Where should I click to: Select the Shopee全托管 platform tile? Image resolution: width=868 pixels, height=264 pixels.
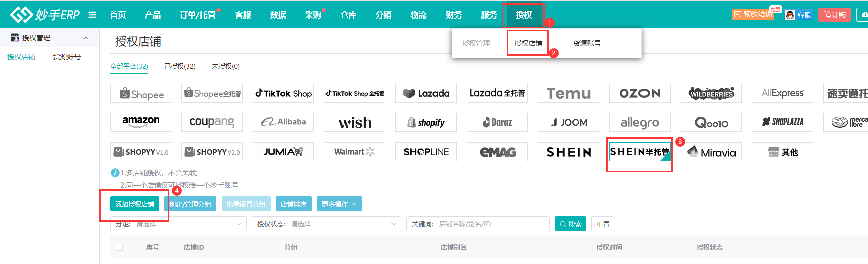pos(212,93)
